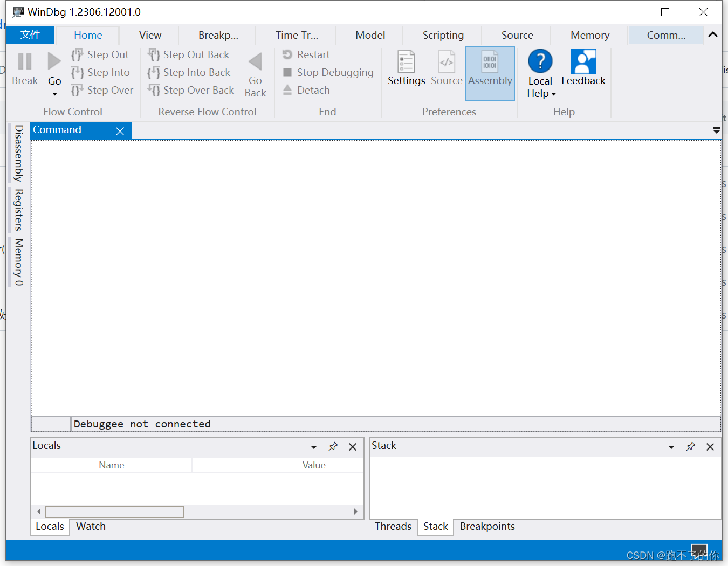Open the Memory ribbon tab
Screen dimensions: 728x566
click(590, 35)
